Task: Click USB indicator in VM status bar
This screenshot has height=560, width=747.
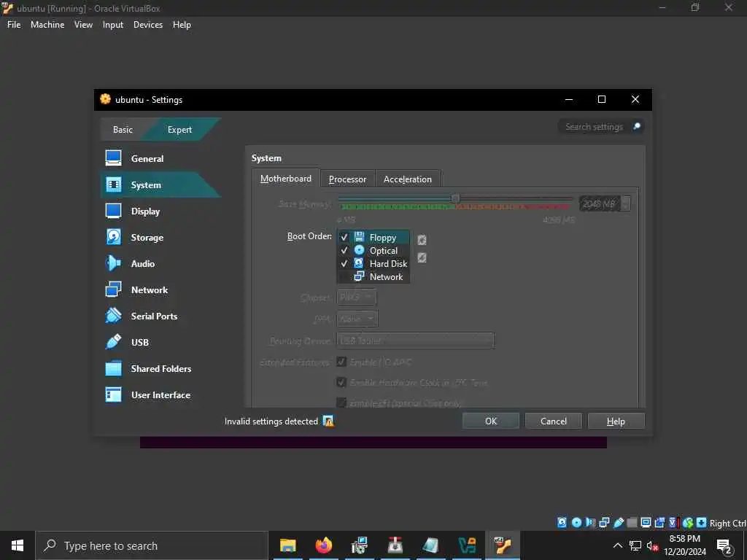Action: [x=619, y=523]
